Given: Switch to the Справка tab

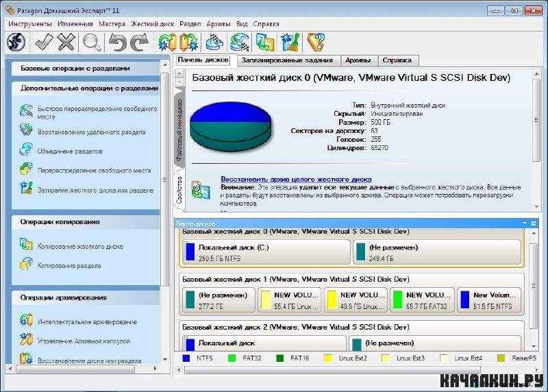Looking at the screenshot, I should click(397, 60).
